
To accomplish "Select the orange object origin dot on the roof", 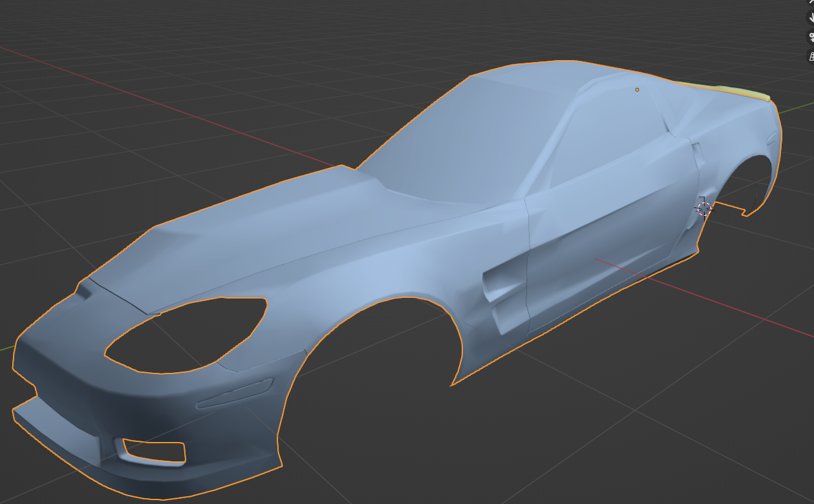I will tap(637, 90).
